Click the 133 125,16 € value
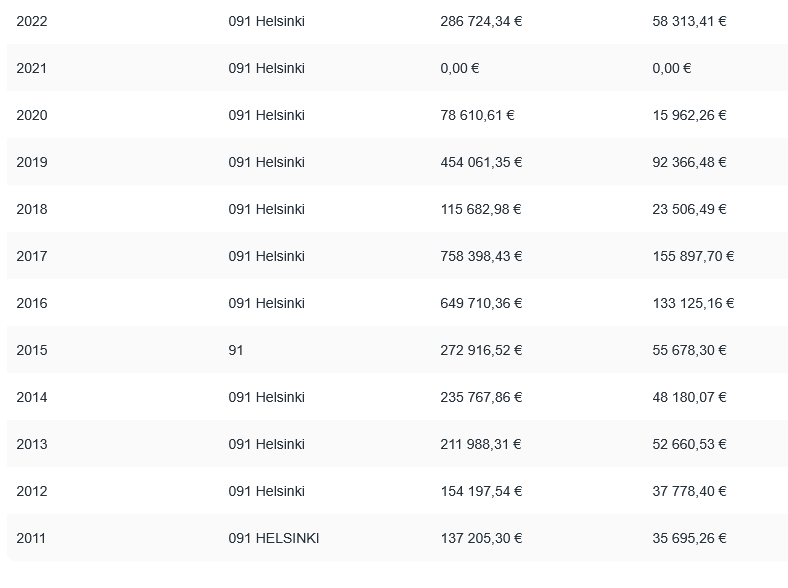788x588 pixels. pos(693,303)
